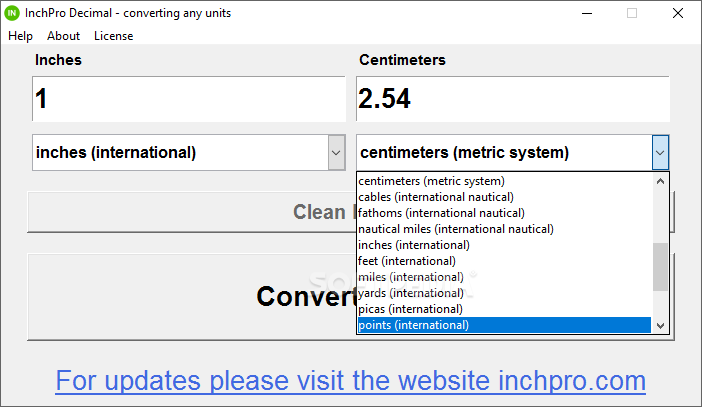Select picas (international) option
Image resolution: width=702 pixels, height=407 pixels.
tap(505, 309)
